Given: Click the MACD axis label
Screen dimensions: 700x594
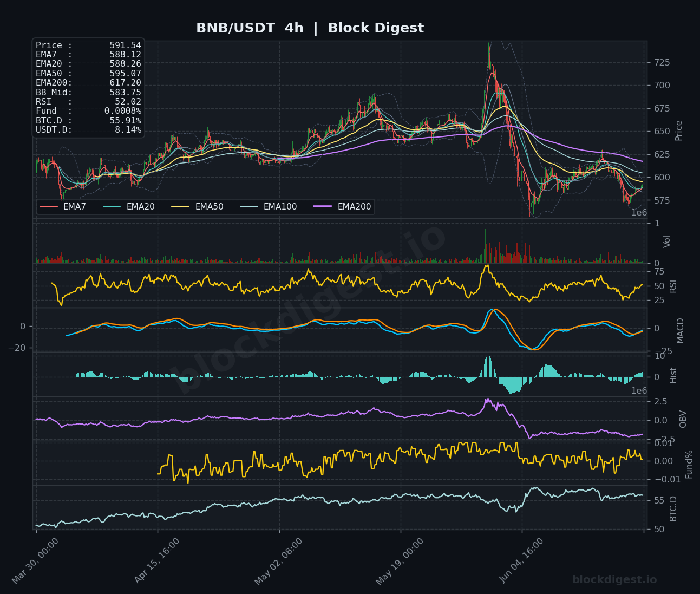Looking at the screenshot, I should (681, 330).
